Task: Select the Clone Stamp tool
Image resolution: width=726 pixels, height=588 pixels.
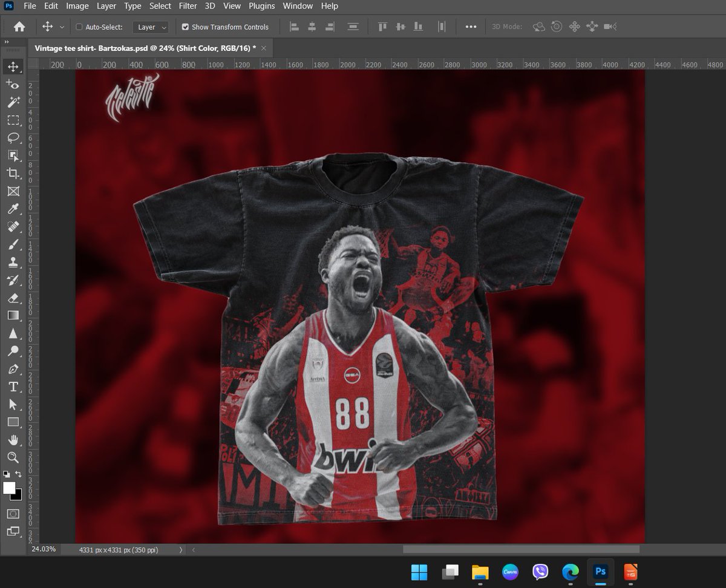Action: point(13,263)
